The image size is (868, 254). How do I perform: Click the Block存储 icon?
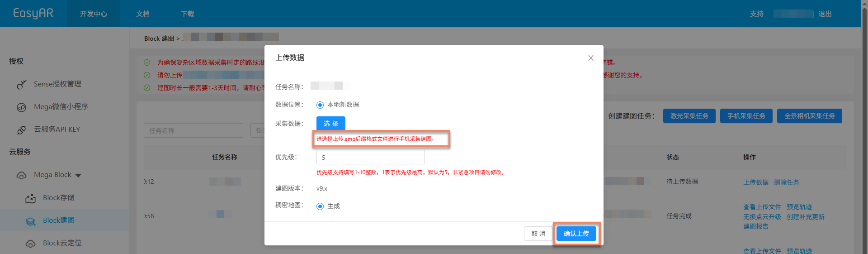tap(30, 198)
